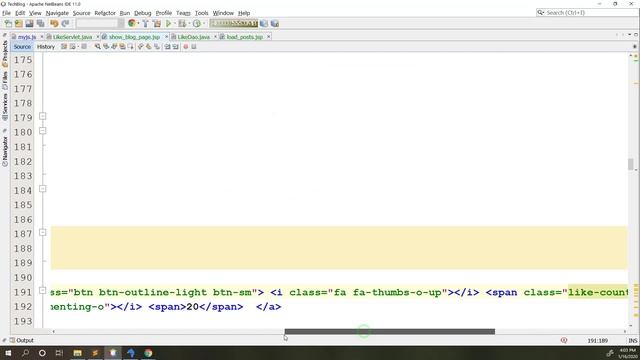Click the Windows taskbar search icon
This screenshot has width=640, height=360.
click(x=25, y=353)
